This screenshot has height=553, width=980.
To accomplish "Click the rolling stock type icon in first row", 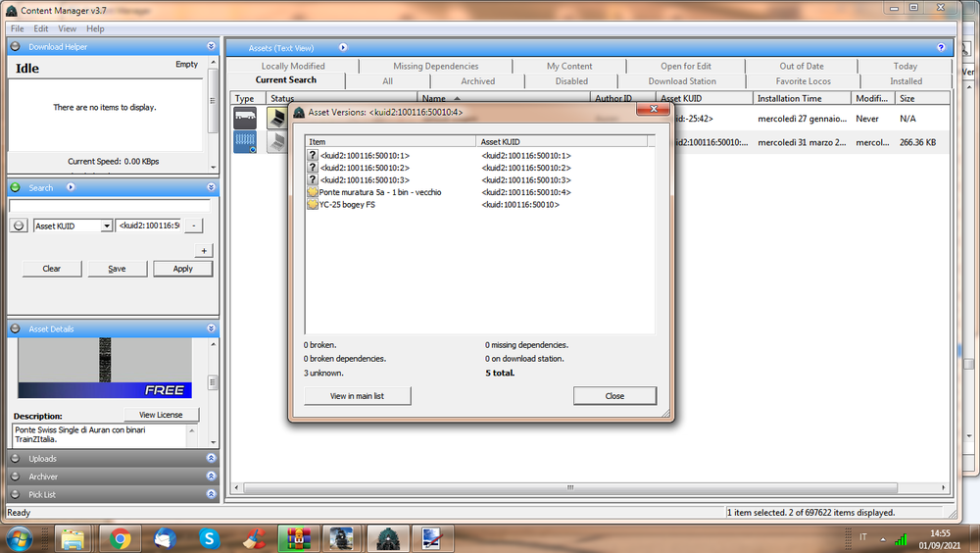I will click(x=245, y=117).
